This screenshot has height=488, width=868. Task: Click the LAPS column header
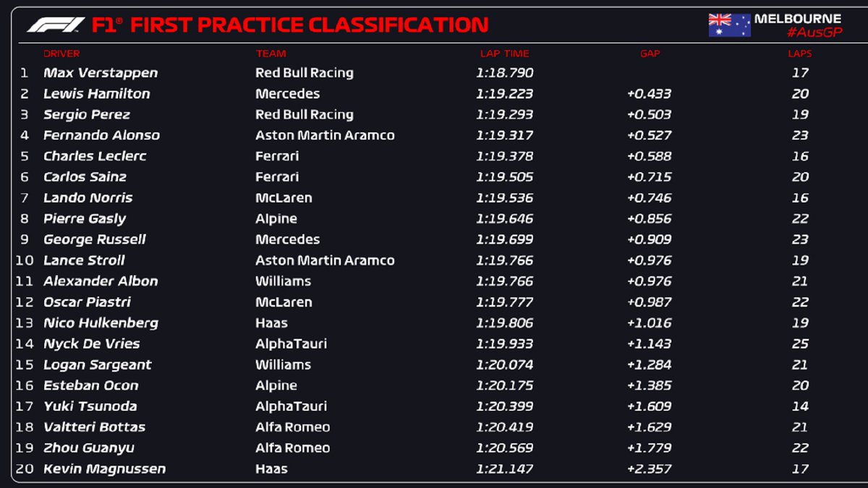[799, 53]
